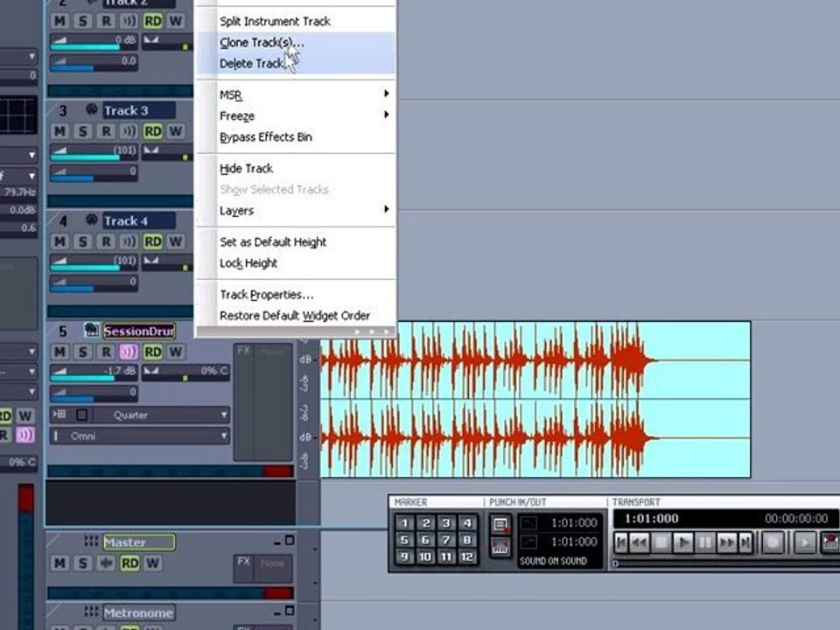Choose Delete Track from the menu
This screenshot has height=630, width=840.
point(297,63)
